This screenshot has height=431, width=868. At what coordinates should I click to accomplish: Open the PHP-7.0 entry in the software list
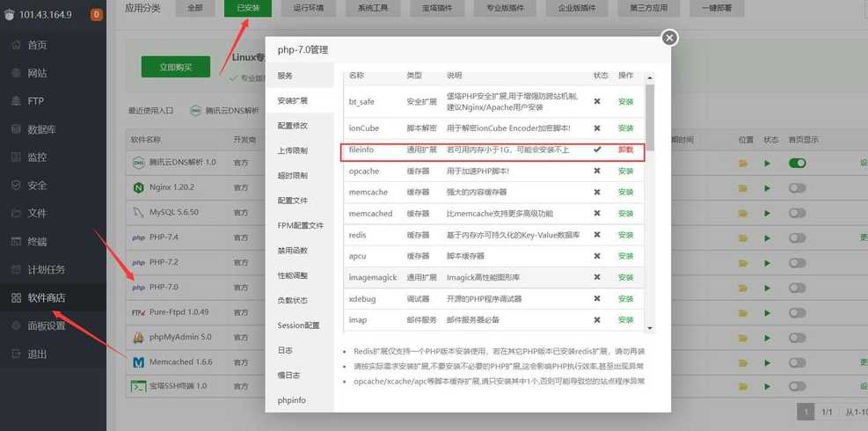coord(164,288)
